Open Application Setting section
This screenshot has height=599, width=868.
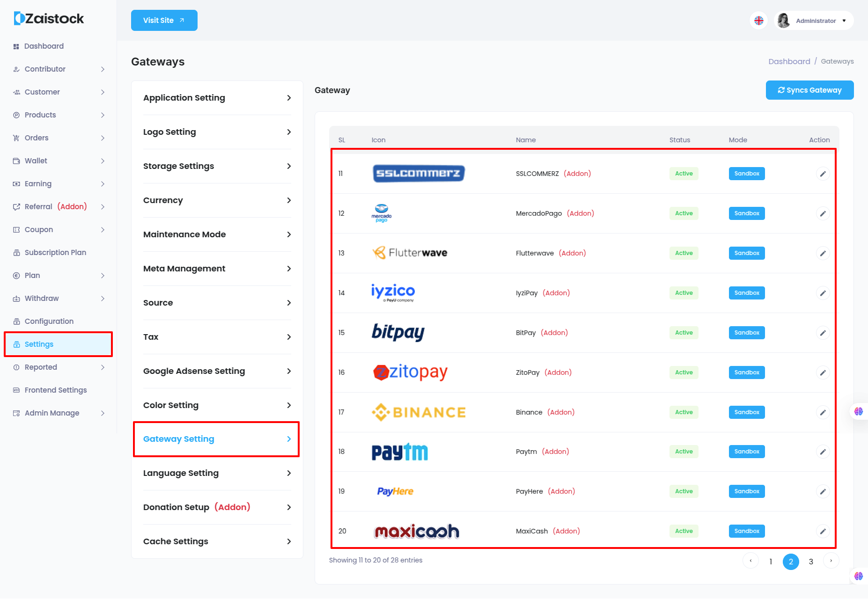(x=217, y=98)
